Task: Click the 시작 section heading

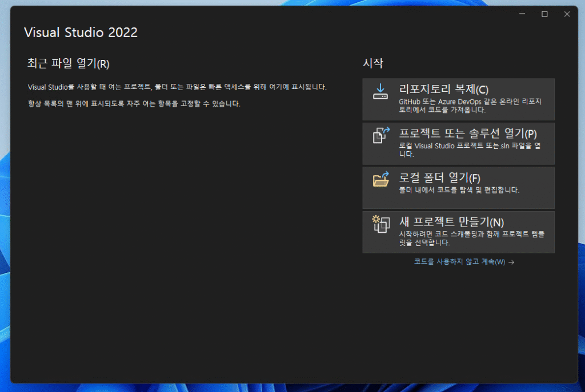Action: [x=372, y=63]
